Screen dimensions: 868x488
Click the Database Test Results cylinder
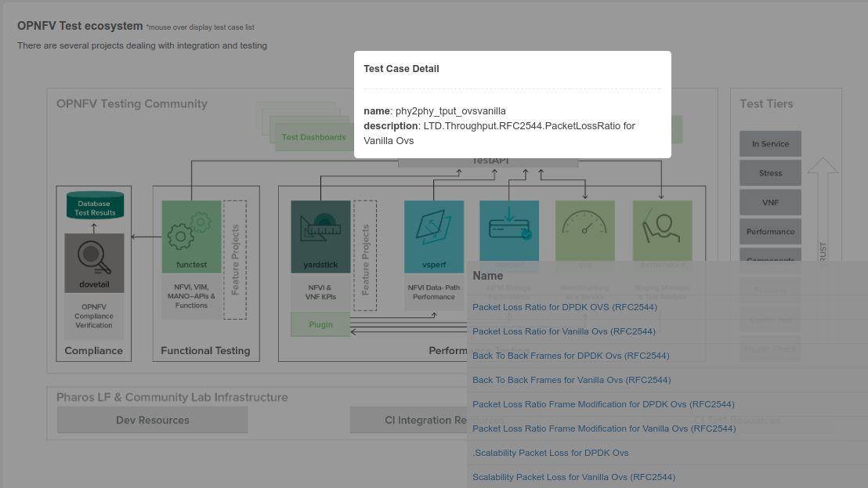point(95,205)
